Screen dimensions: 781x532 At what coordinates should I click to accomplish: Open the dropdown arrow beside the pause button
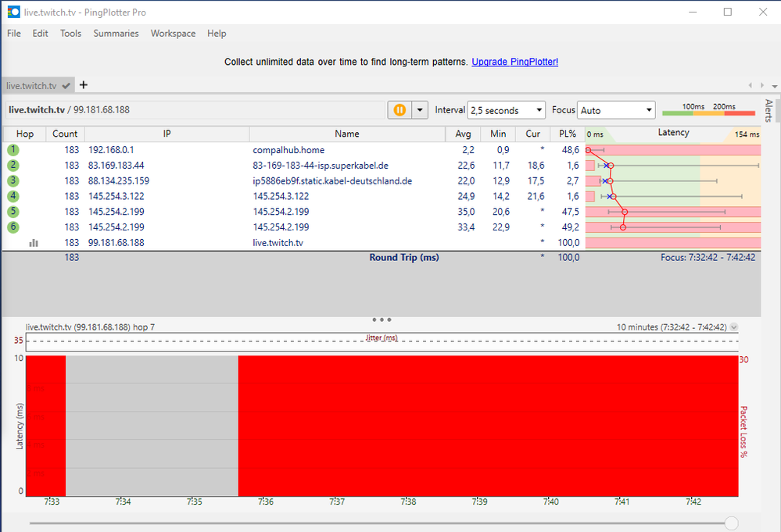(420, 110)
